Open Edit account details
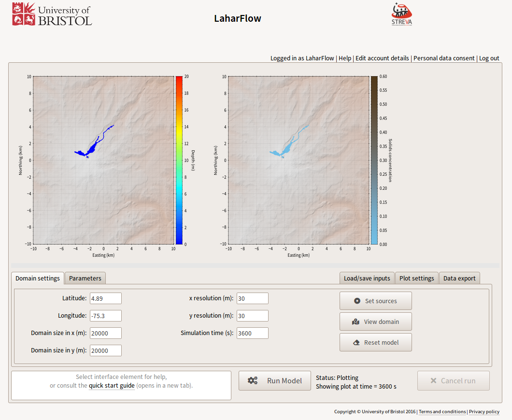This screenshot has height=420, width=512. coord(382,58)
